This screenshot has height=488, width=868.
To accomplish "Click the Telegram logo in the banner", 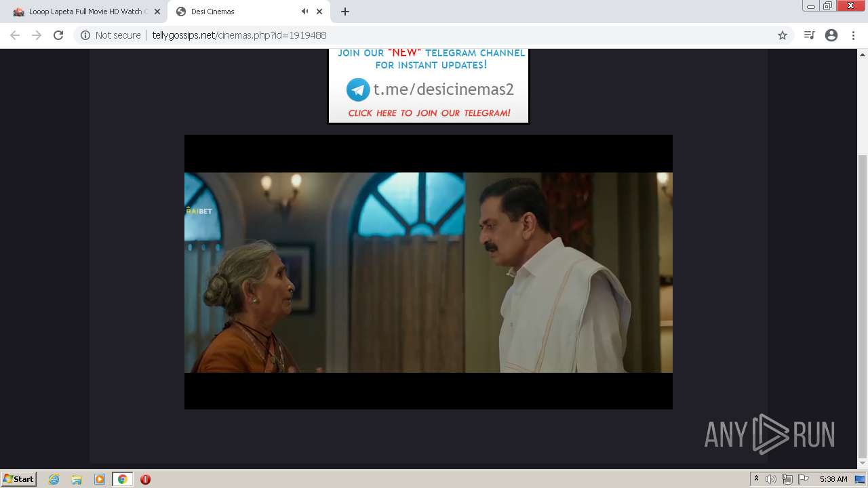I will [358, 89].
